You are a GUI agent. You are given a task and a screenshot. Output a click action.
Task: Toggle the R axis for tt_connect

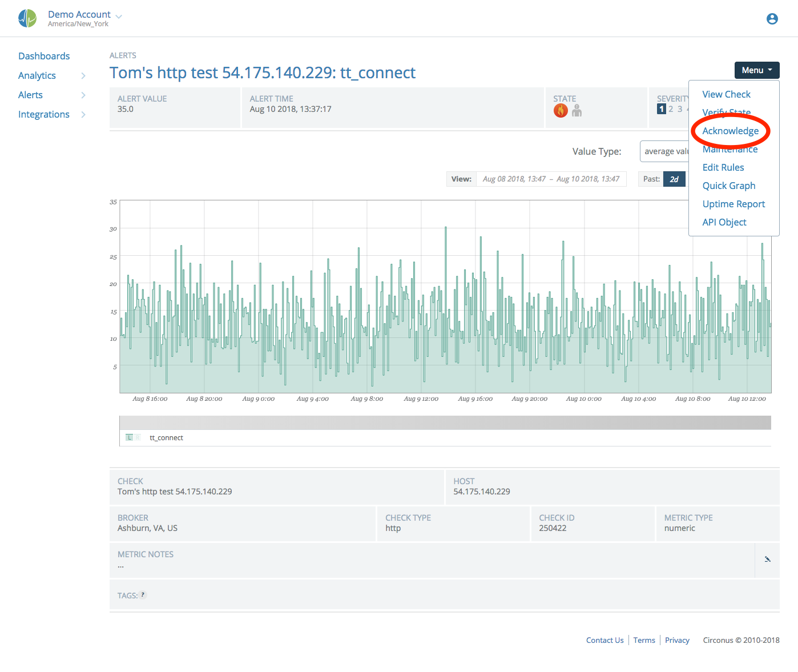(x=137, y=437)
